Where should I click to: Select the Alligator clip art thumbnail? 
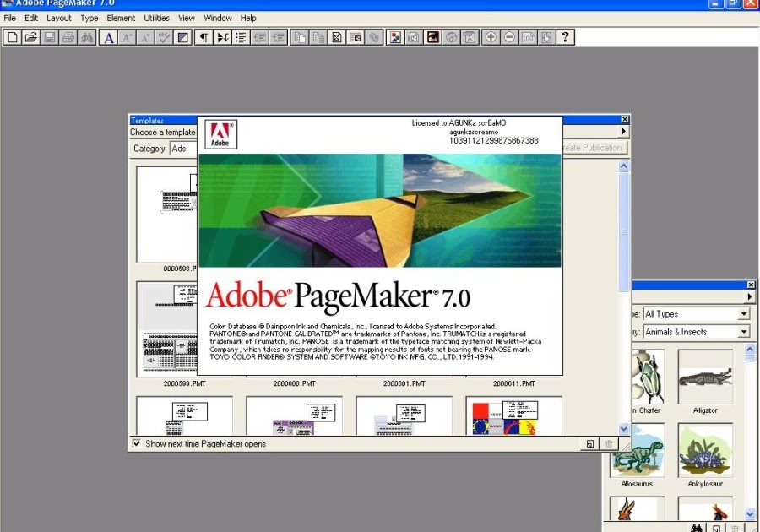click(x=705, y=377)
